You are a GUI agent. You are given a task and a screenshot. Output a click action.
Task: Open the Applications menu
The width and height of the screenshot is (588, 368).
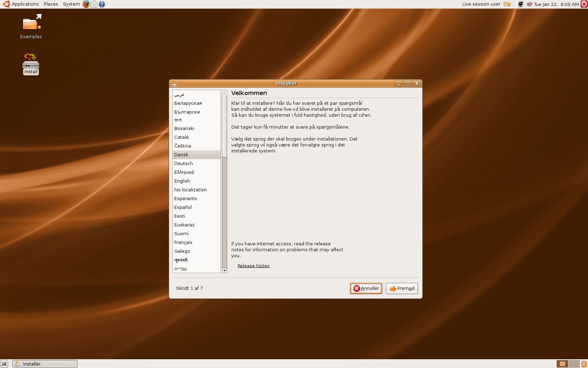25,4
